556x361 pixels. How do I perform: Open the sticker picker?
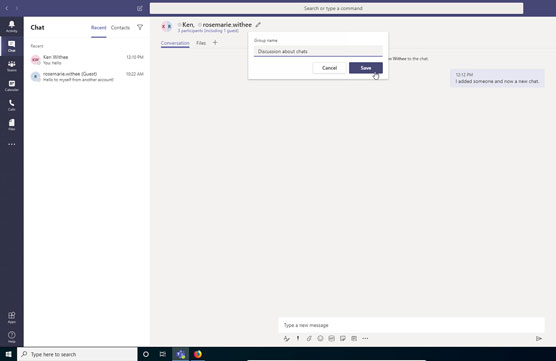[x=343, y=339]
